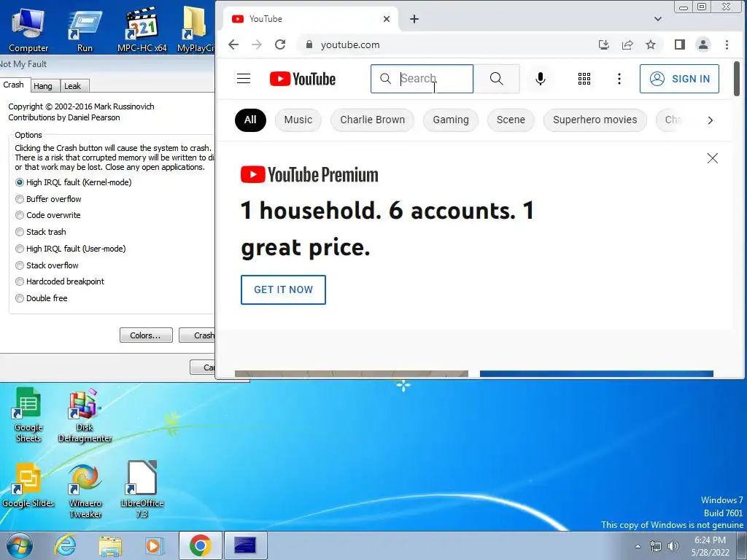Select Code overwrite radio button
This screenshot has width=747, height=560.
pos(48,215)
